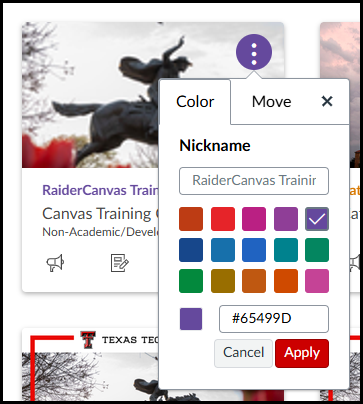Open the course card options kebab menu
This screenshot has width=363, height=404.
pos(254,52)
